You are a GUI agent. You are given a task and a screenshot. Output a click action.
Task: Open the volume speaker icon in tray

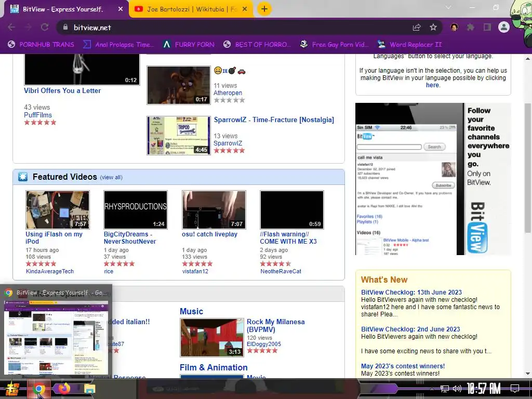tap(457, 389)
